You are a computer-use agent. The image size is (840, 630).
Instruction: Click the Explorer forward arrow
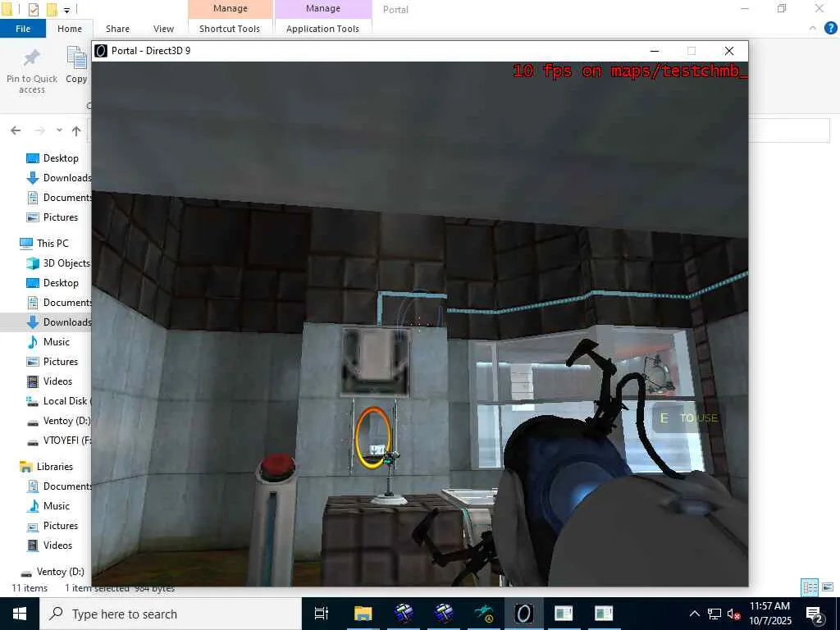point(39,130)
